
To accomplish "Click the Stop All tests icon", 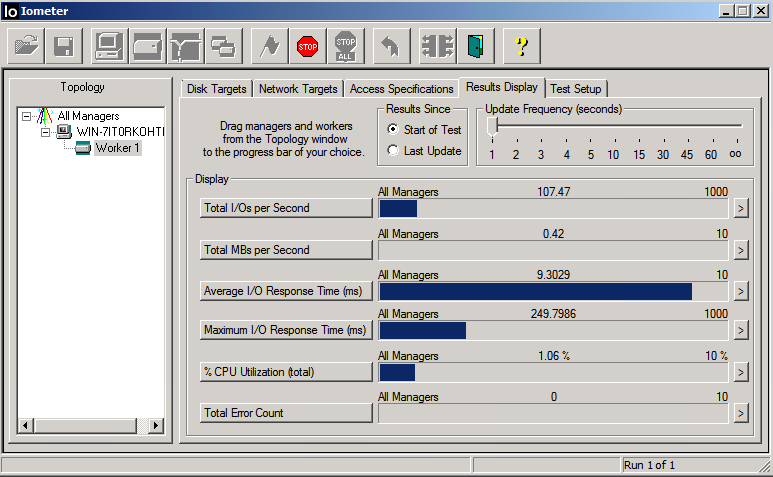I will pos(346,46).
